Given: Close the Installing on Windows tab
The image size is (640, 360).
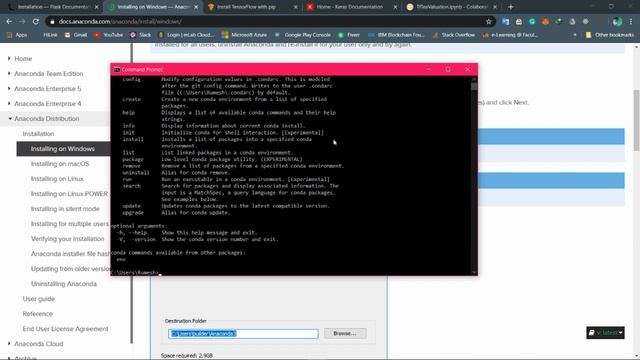Looking at the screenshot, I should click(196, 7).
